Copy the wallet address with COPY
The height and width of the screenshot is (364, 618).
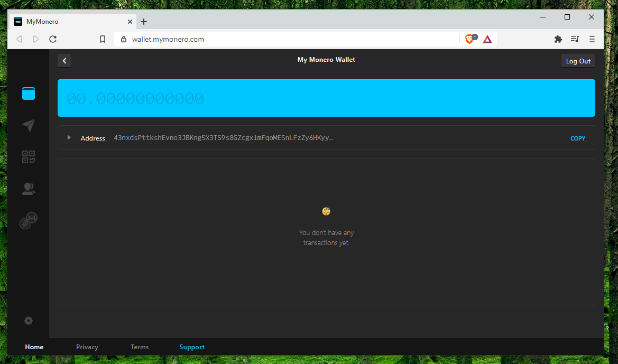pyautogui.click(x=578, y=138)
